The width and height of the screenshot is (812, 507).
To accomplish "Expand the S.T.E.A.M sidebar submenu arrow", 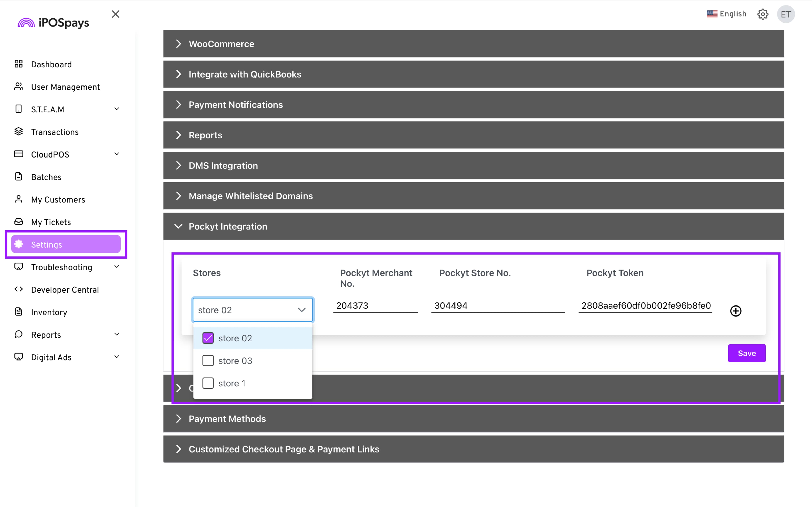I will pos(117,109).
